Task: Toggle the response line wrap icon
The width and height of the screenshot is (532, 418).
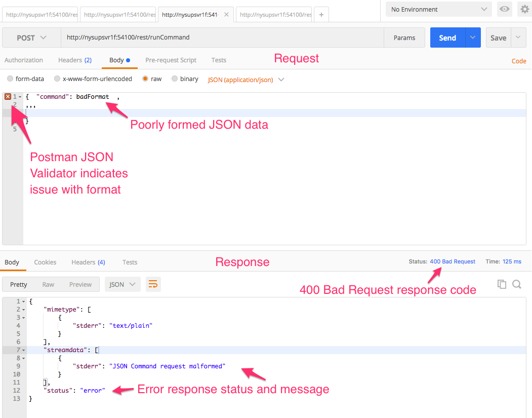Action: click(x=153, y=284)
